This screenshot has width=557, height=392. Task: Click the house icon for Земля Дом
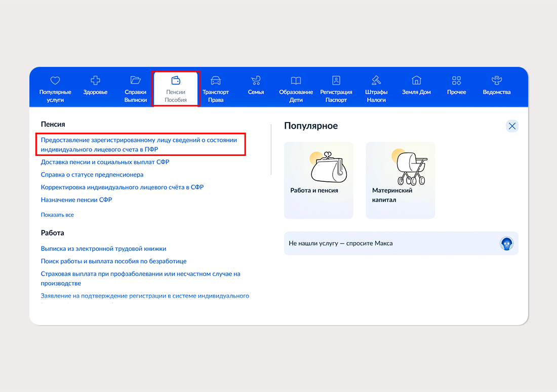click(x=416, y=81)
